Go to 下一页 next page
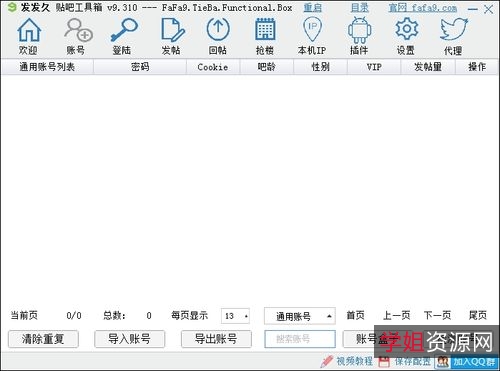 [437, 315]
